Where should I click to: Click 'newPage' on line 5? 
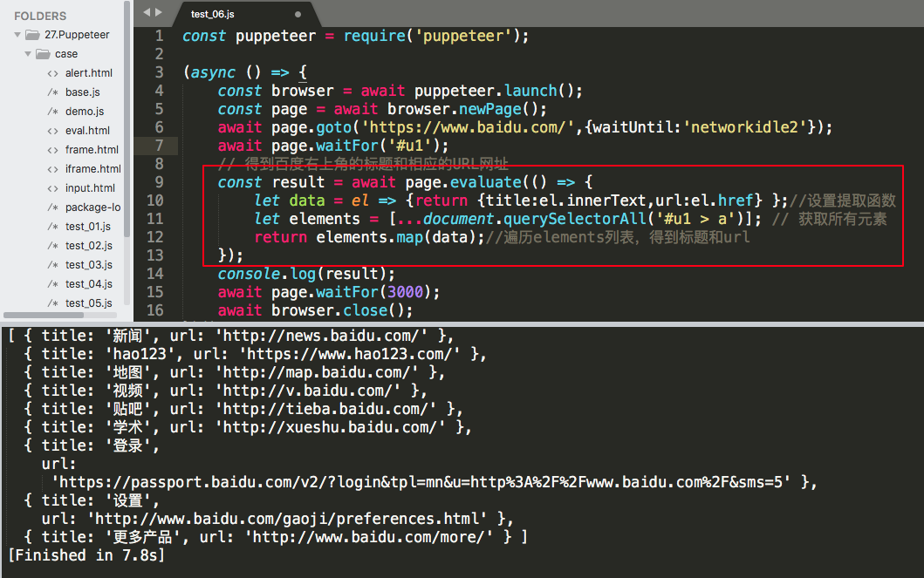point(490,109)
